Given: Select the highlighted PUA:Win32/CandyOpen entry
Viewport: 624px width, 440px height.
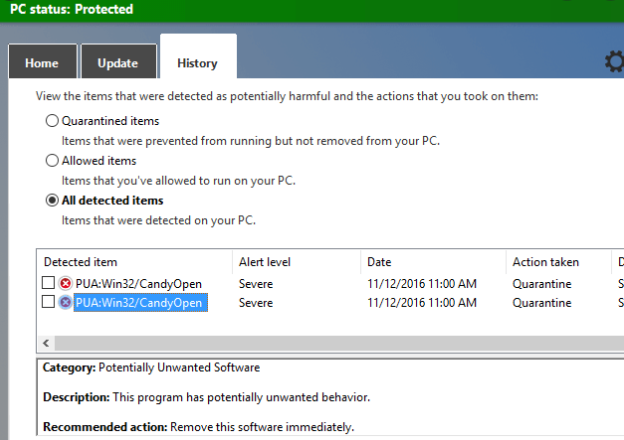Looking at the screenshot, I should pyautogui.click(x=140, y=302).
